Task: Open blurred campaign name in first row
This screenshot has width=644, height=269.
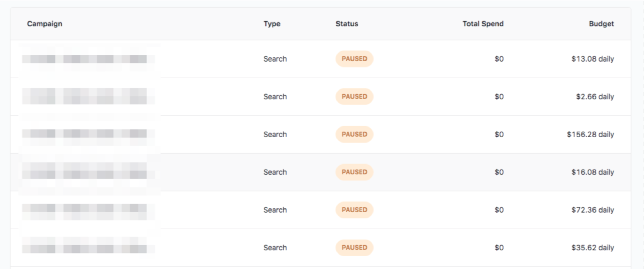Action: pos(88,59)
